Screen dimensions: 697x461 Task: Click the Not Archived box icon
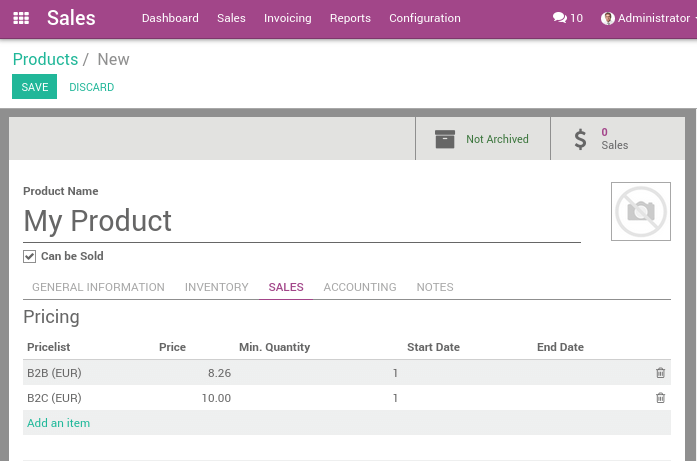(445, 139)
